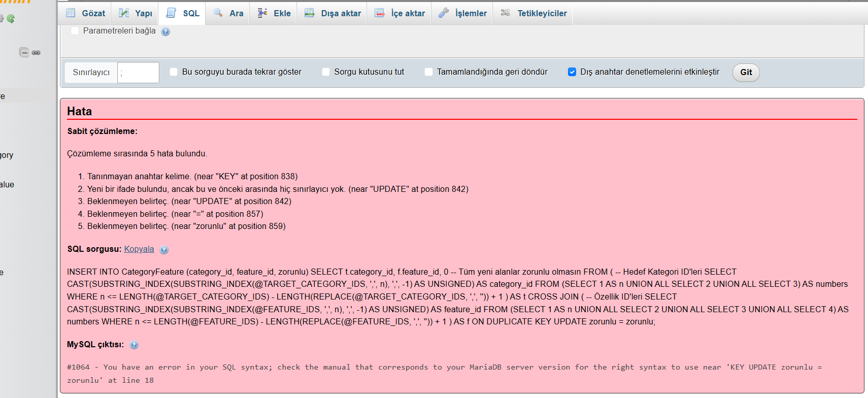Screen dimensions: 868x398
Task: Click the green reload navigation panel icon
Action: pos(11,19)
